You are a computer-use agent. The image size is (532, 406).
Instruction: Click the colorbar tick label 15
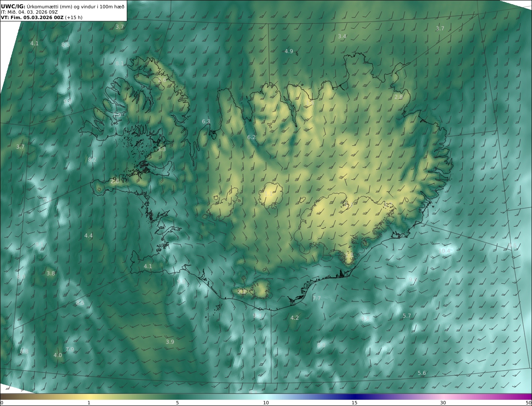(355, 403)
